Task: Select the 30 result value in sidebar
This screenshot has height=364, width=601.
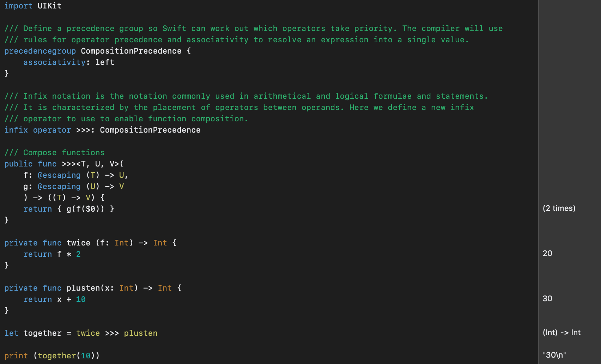Action: [547, 299]
